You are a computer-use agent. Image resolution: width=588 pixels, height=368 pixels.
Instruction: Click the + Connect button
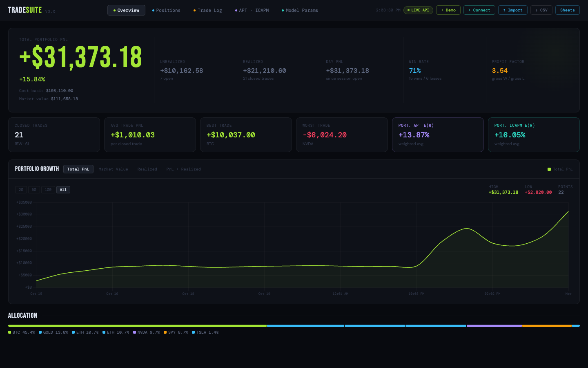click(x=479, y=10)
